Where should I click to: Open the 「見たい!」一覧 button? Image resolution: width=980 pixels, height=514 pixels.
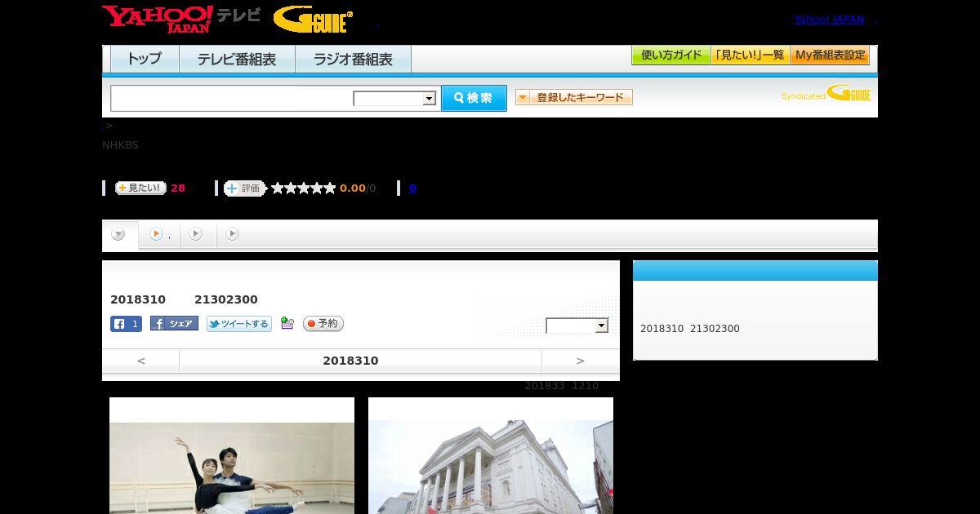tap(751, 55)
